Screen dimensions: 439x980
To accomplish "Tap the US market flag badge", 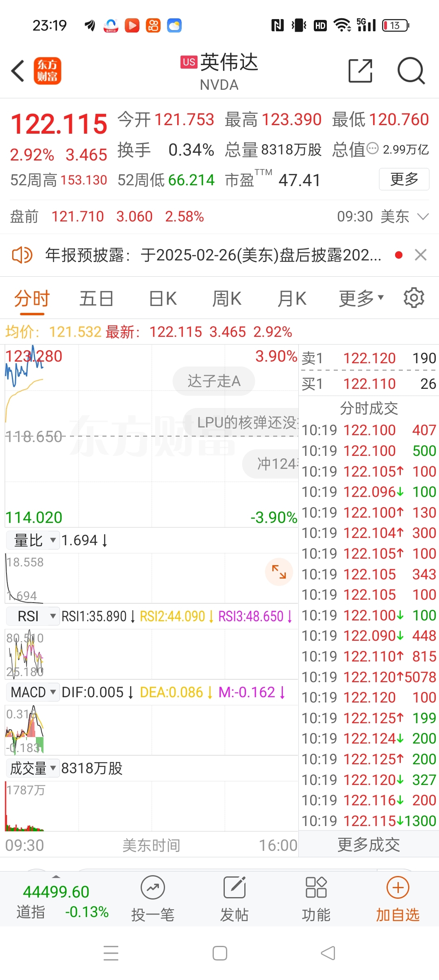I will [x=189, y=62].
